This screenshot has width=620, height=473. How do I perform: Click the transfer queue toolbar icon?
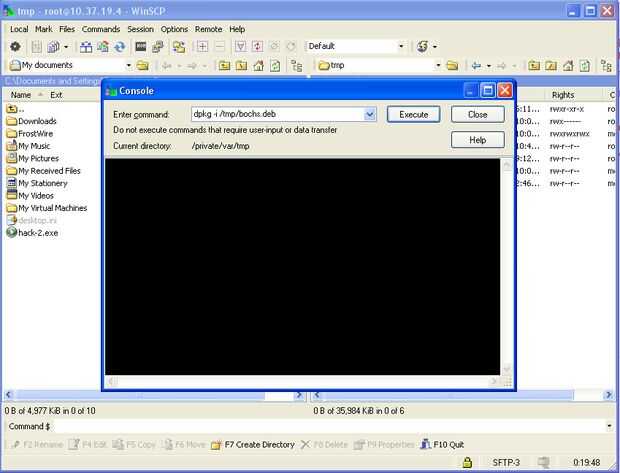click(x=53, y=47)
